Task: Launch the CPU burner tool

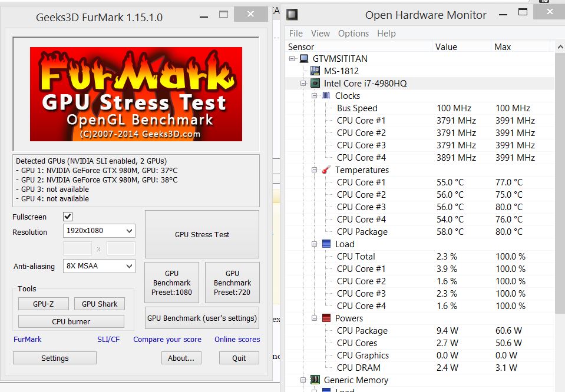Action: [71, 321]
